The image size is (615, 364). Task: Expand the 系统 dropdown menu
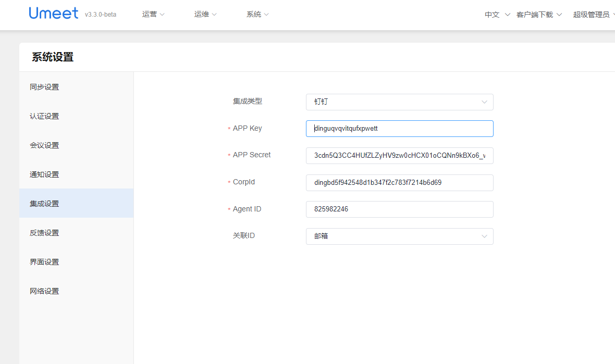pos(257,15)
